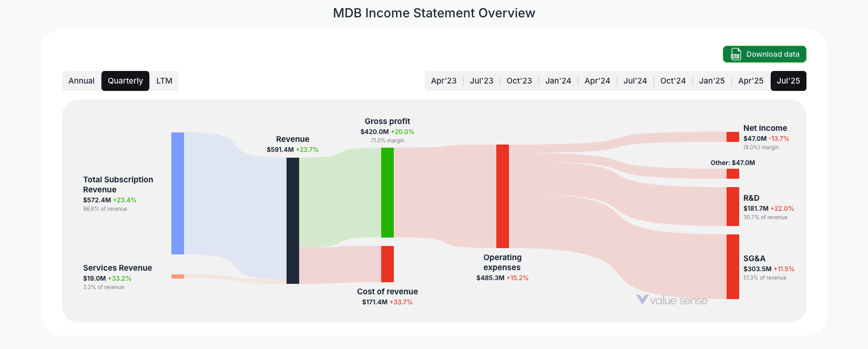
Task: Show Jul'24 income statement
Action: 635,80
